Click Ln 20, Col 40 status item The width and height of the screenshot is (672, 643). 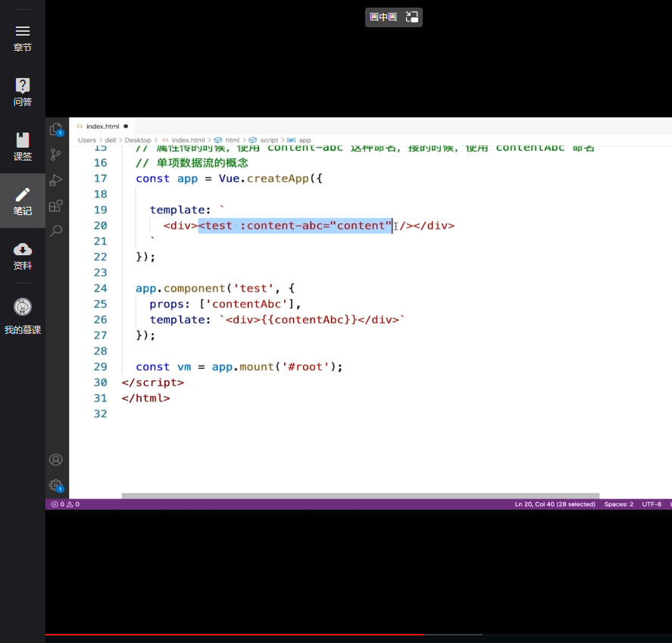coord(555,504)
